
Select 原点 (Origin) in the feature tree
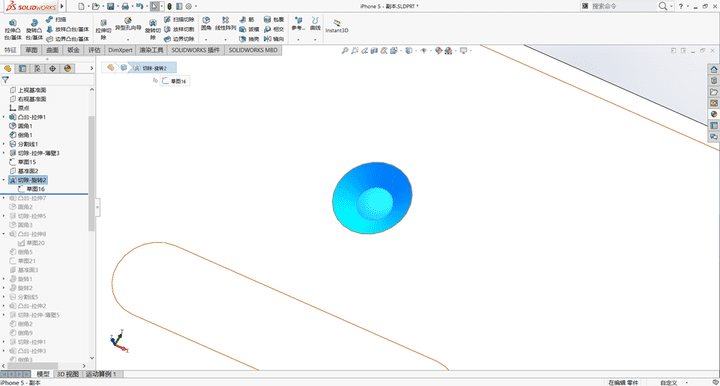(19, 108)
